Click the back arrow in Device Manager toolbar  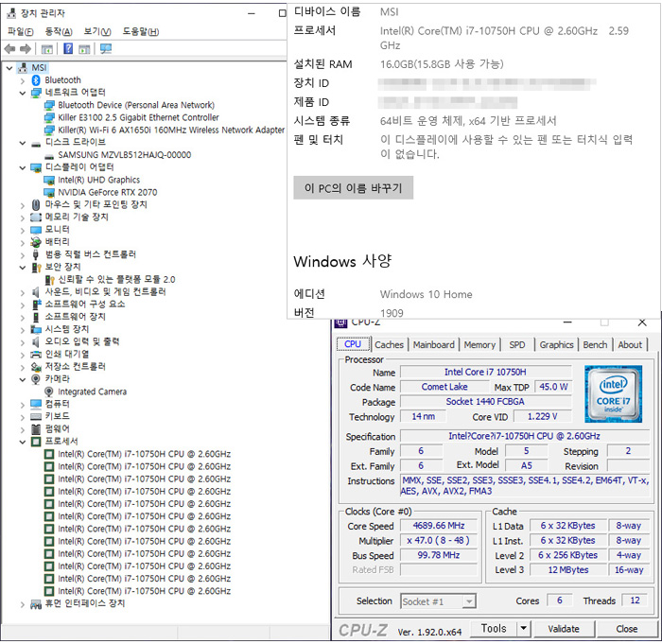pyautogui.click(x=9, y=49)
